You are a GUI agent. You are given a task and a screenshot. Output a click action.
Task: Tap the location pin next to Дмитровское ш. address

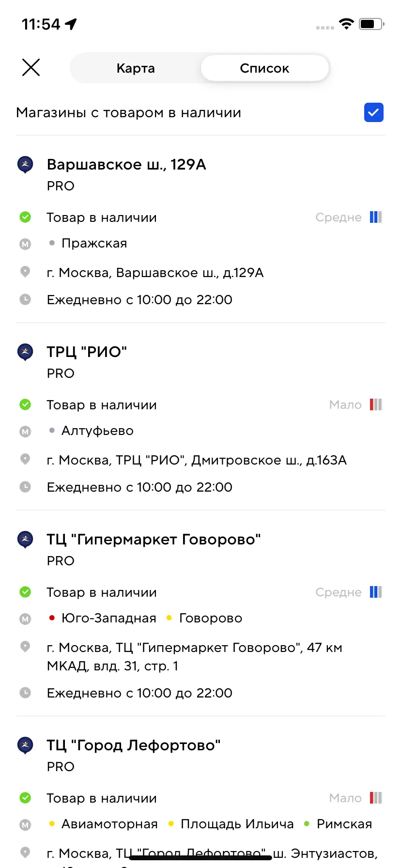point(25,459)
